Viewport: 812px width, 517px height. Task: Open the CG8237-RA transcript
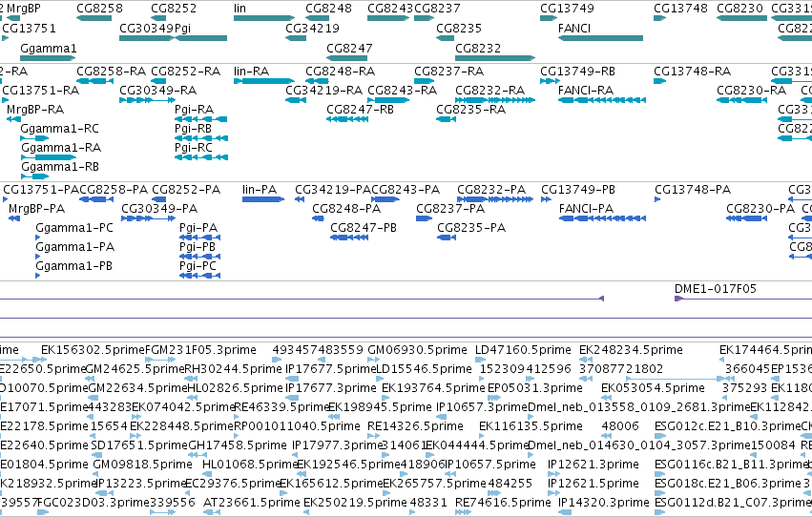point(424,81)
